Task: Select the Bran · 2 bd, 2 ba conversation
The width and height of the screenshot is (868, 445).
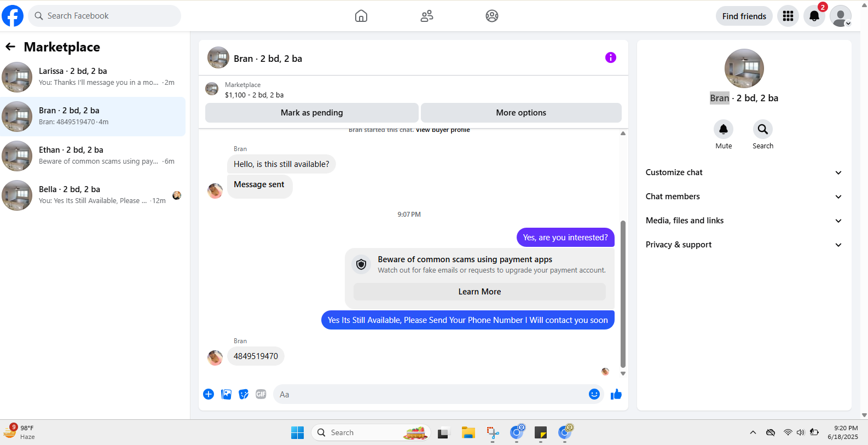Action: (93, 117)
